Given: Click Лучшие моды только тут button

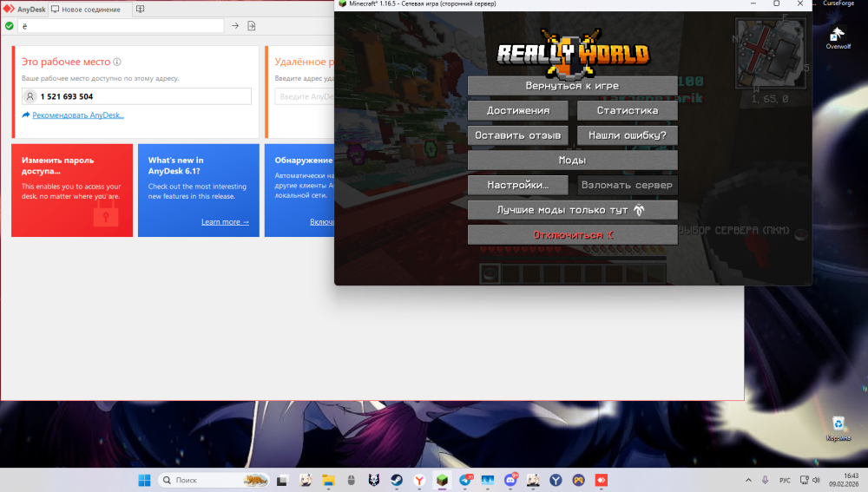Looking at the screenshot, I should [x=572, y=210].
